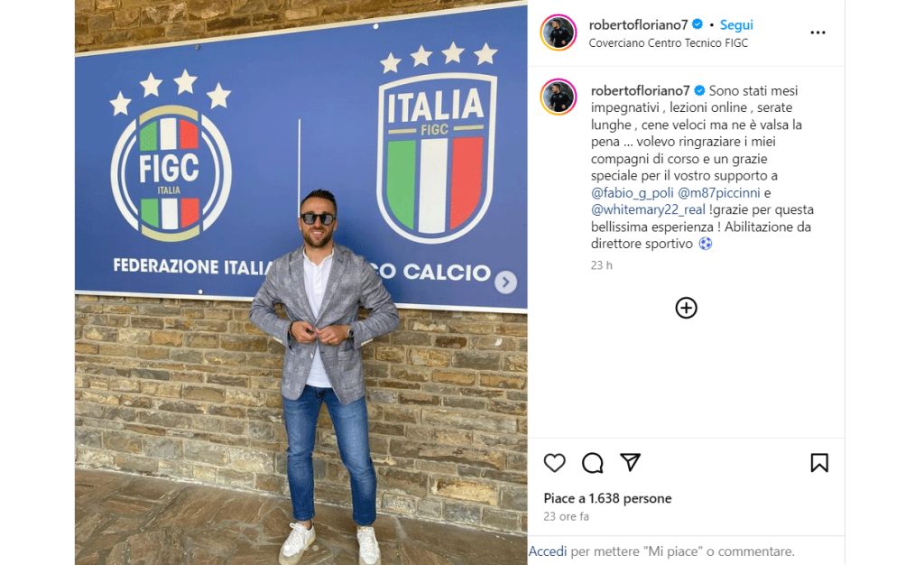Click the Accedi login link
The width and height of the screenshot is (924, 565).
coord(548,551)
